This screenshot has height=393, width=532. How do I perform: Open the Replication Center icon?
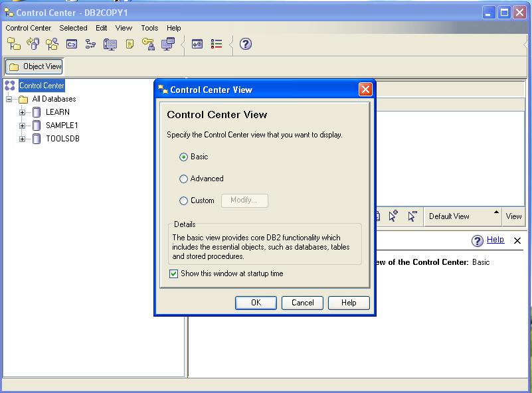pos(33,44)
